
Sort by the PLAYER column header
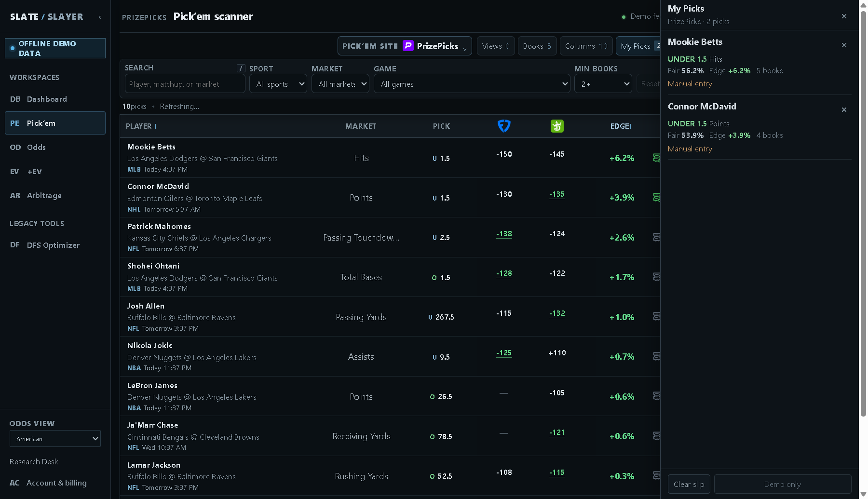(x=141, y=126)
